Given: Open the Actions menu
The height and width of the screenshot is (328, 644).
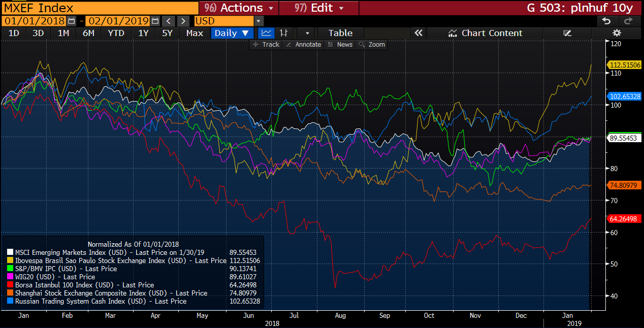Looking at the screenshot, I should click(x=239, y=8).
